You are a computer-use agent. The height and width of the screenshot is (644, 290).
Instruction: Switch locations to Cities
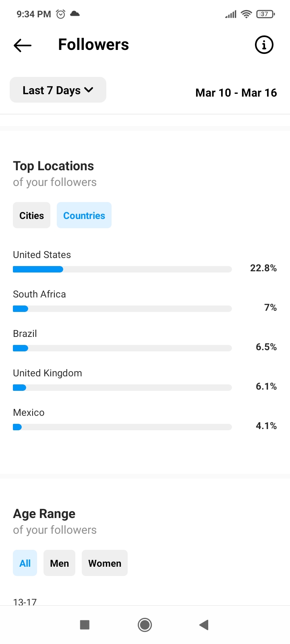pyautogui.click(x=31, y=215)
